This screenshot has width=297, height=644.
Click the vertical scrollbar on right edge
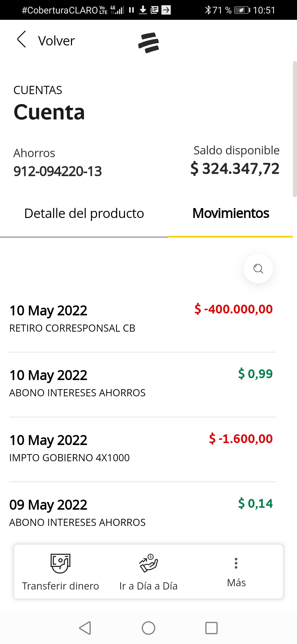pyautogui.click(x=295, y=129)
